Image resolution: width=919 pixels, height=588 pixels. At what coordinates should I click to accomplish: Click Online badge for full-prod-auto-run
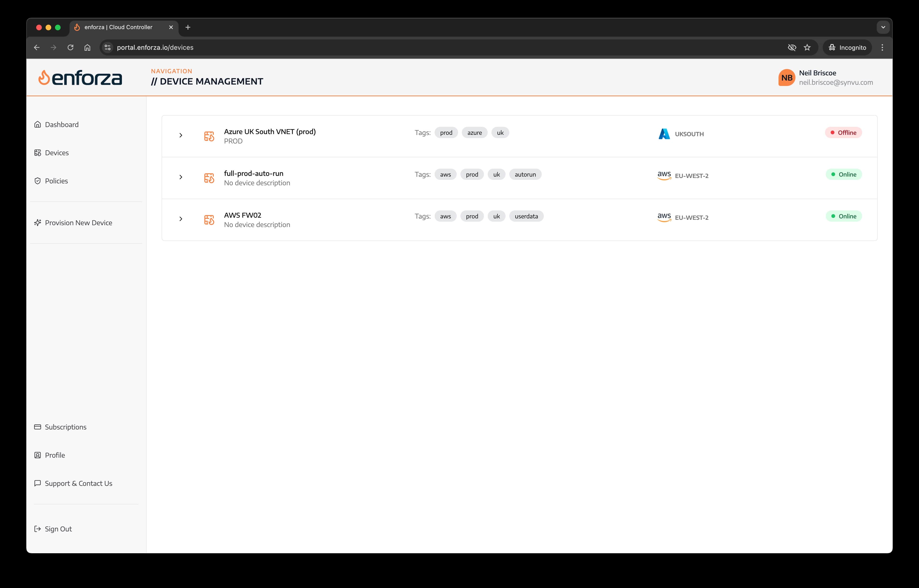(844, 174)
